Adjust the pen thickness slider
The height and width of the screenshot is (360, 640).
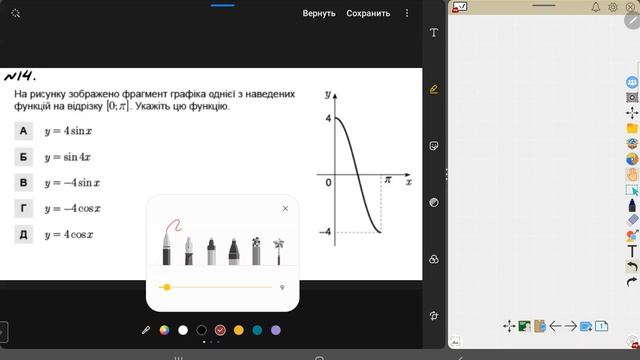pyautogui.click(x=215, y=287)
